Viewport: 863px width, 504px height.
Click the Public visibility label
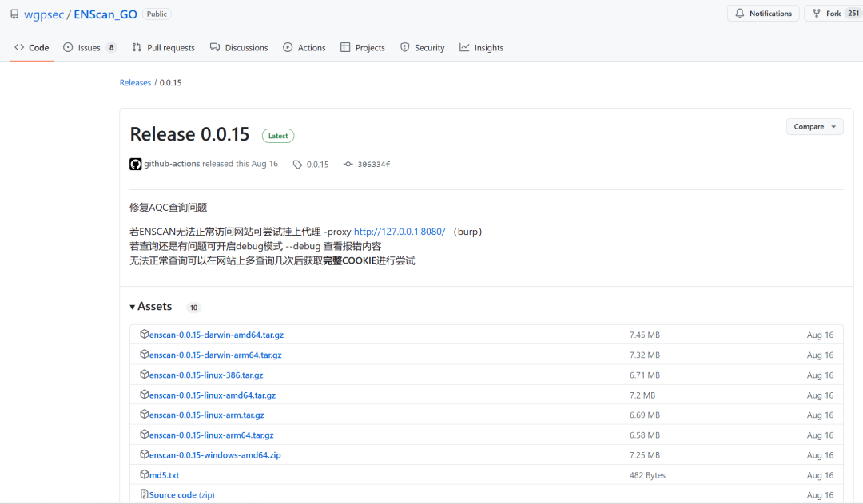tap(157, 14)
